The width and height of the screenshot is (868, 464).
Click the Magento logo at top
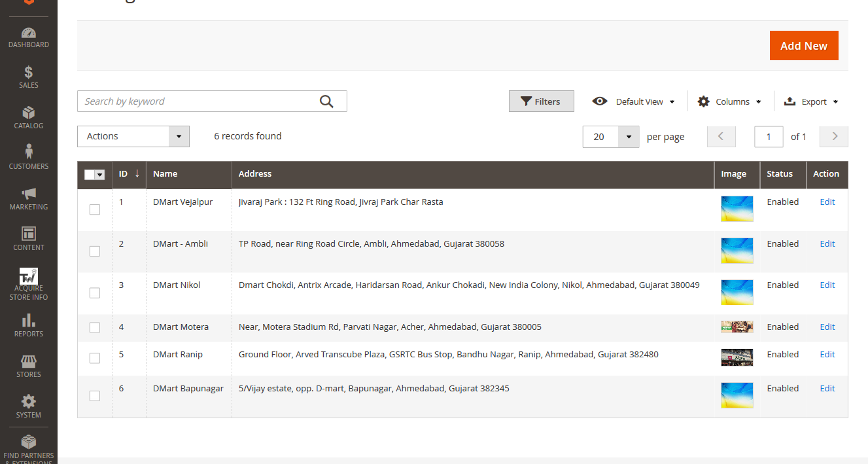(28, 3)
